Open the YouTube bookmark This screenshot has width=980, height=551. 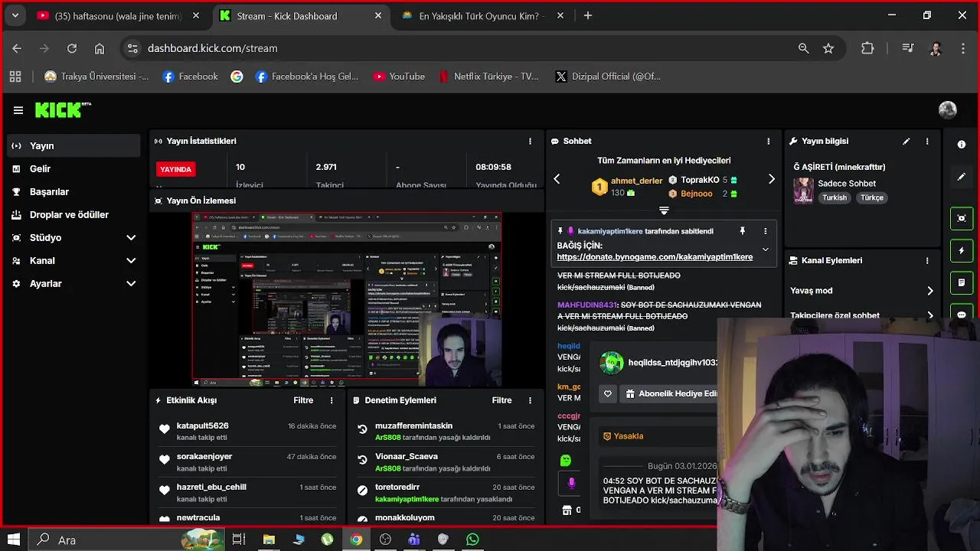399,77
